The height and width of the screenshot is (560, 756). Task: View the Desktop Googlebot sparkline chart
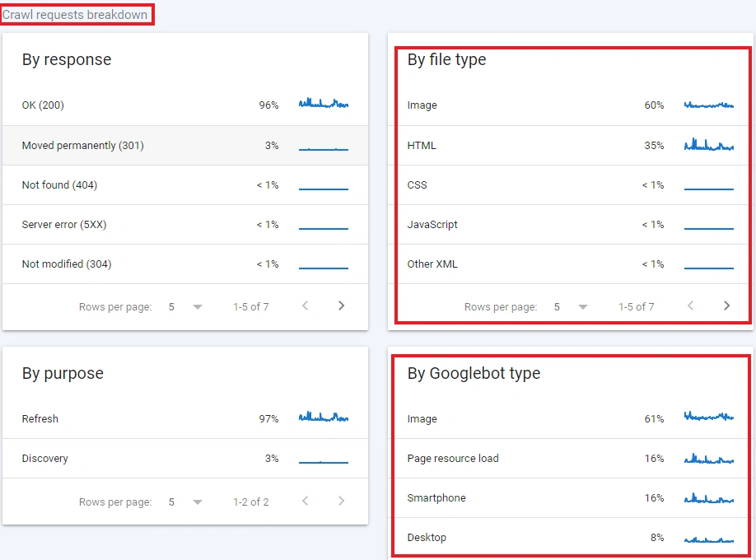(x=709, y=537)
